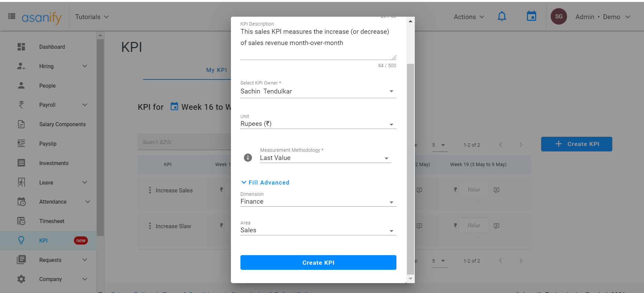The image size is (644, 293).
Task: Open the Actions menu in header
Action: click(x=469, y=17)
